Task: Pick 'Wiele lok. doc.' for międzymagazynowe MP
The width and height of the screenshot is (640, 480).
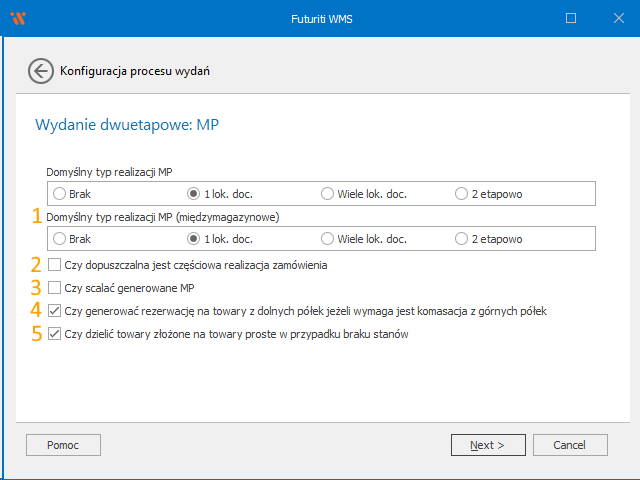Action: tap(327, 239)
